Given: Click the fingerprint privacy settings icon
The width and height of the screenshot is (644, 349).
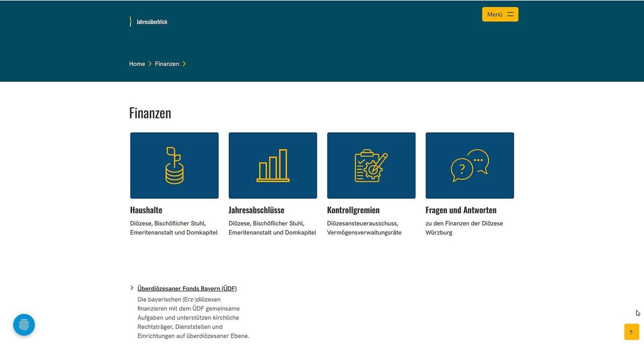Looking at the screenshot, I should point(24,325).
